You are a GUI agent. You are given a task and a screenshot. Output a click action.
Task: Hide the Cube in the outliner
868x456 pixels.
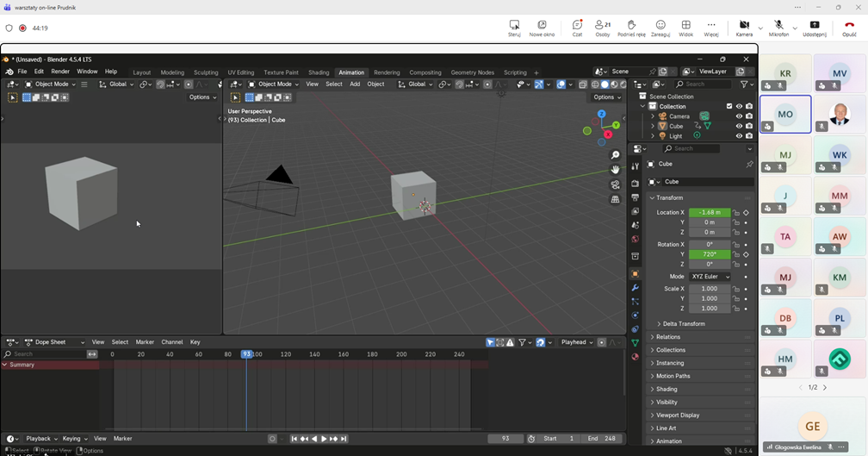739,126
